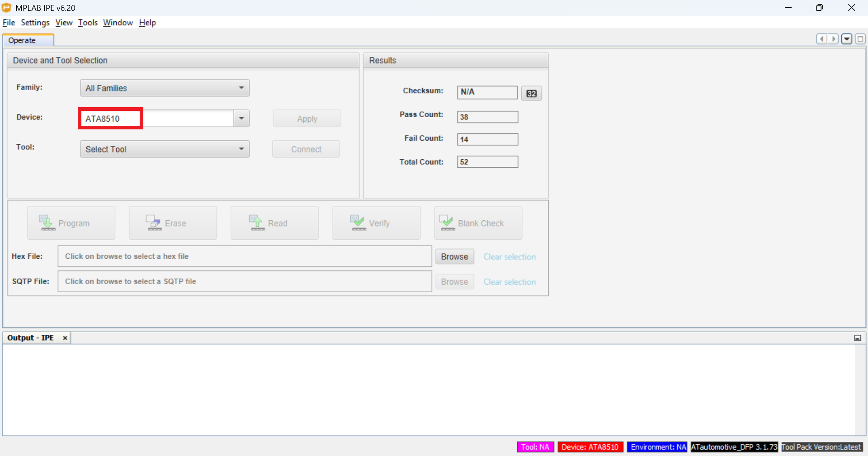Click the Fail Count field showing 14
The image size is (868, 456).
tap(487, 139)
